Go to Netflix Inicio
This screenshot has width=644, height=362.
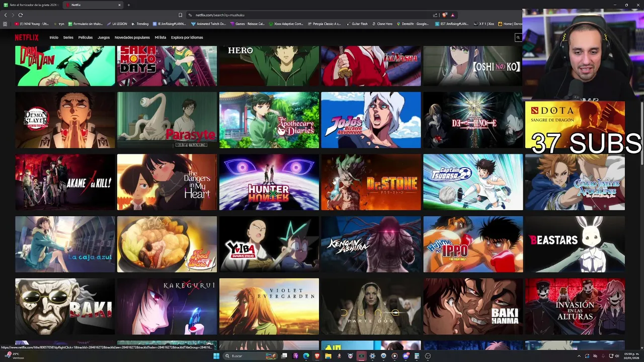click(x=54, y=37)
